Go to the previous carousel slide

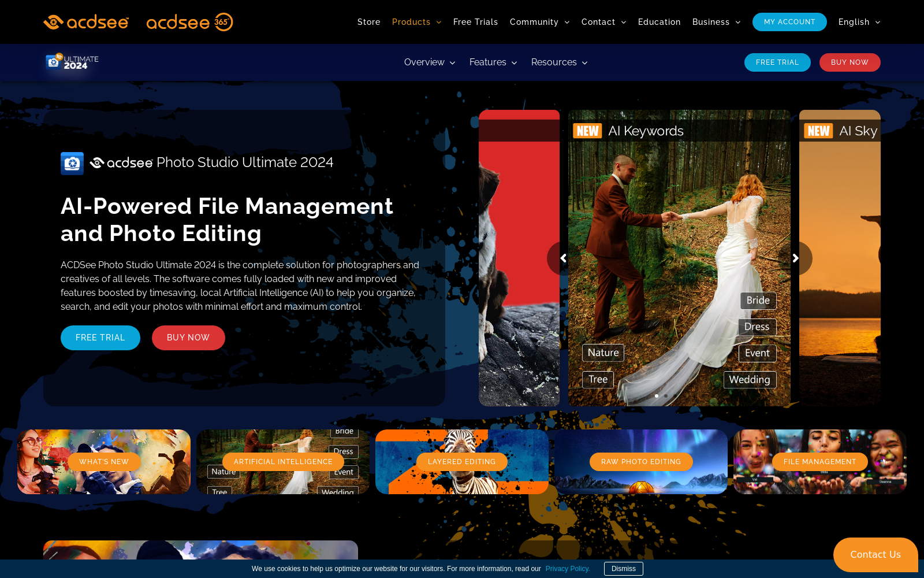564,258
